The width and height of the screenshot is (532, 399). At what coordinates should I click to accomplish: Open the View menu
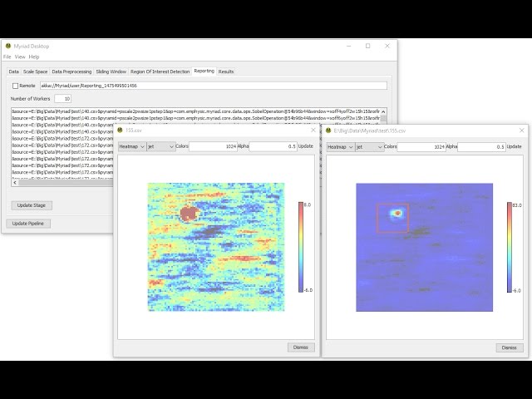(x=20, y=57)
